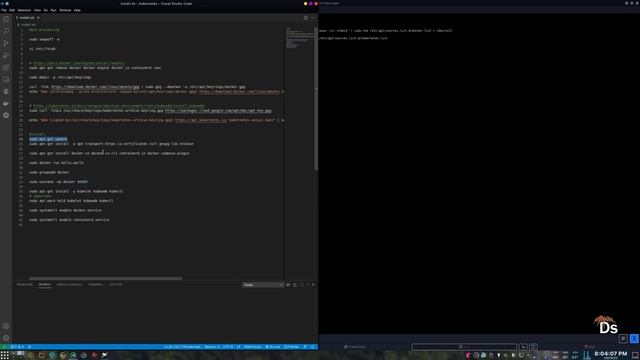
Task: Click the Split Editor icon
Action: click(x=306, y=18)
